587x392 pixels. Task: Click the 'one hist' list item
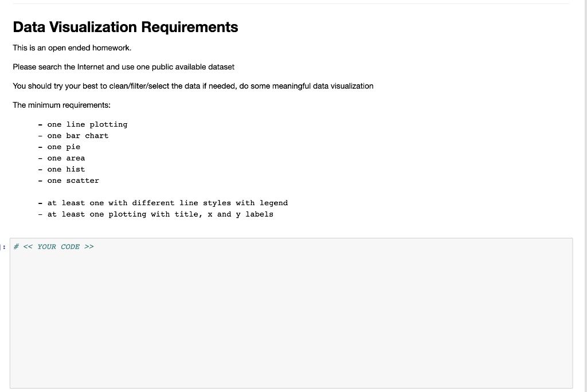pos(66,169)
